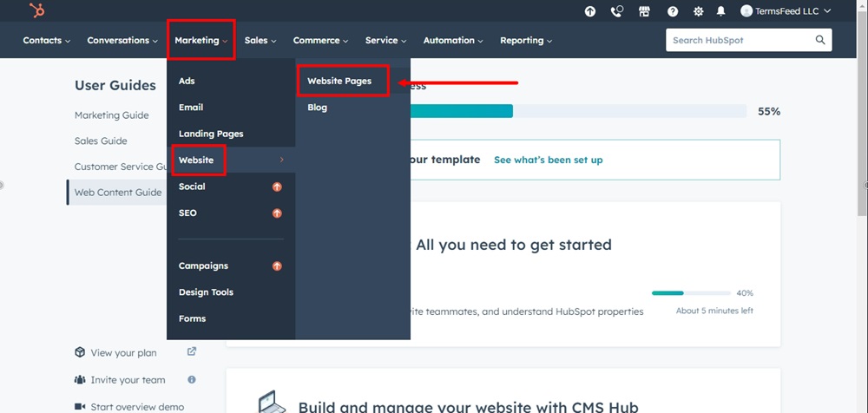
Task: Expand the Commerce menu
Action: click(320, 41)
